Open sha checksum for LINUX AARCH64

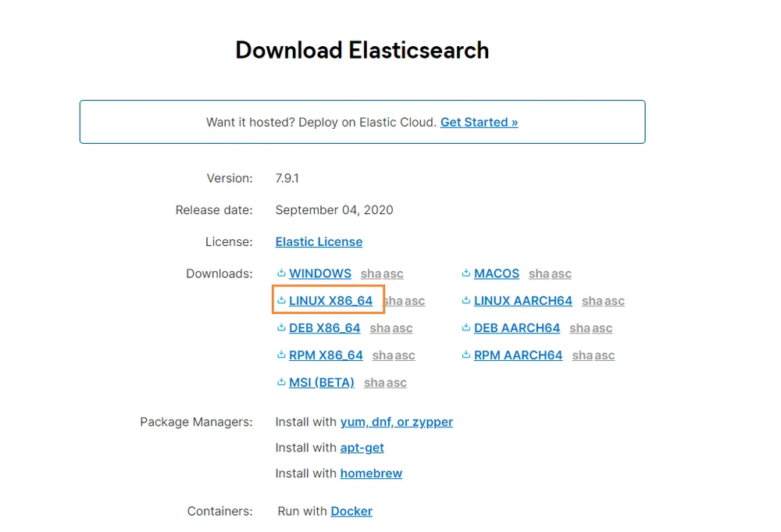coord(592,301)
